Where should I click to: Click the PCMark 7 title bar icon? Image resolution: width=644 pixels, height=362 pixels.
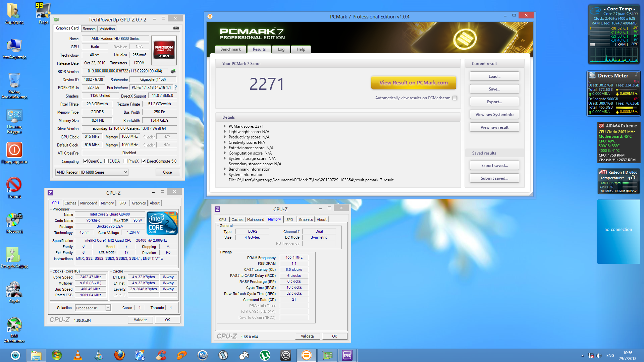tap(210, 16)
